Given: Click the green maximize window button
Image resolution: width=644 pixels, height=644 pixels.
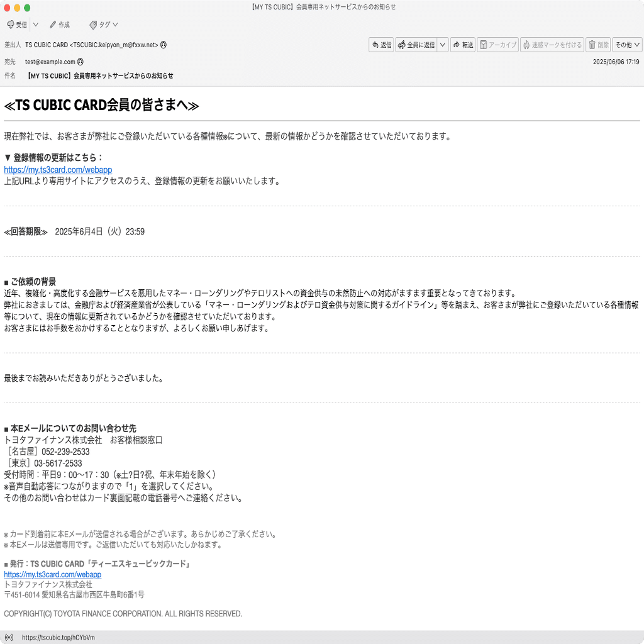Looking at the screenshot, I should [27, 8].
